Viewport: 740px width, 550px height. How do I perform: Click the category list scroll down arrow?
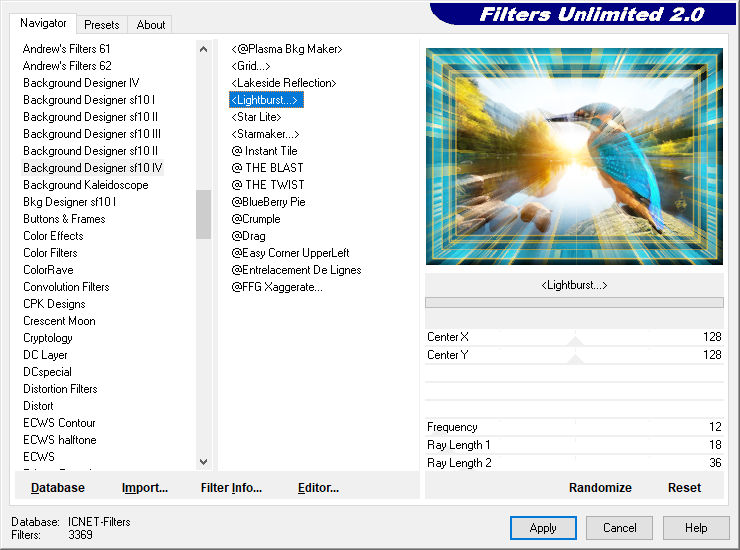tap(203, 462)
